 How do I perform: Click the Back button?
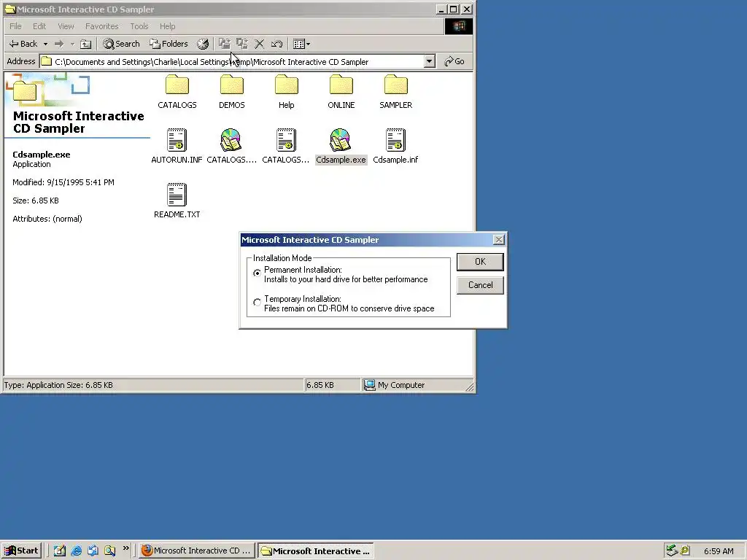click(x=23, y=44)
